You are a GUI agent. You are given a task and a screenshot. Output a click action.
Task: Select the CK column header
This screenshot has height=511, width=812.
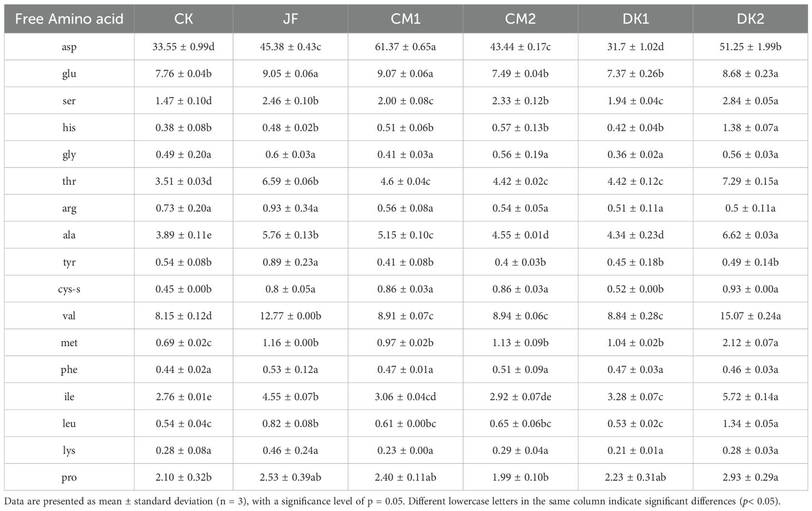pyautogui.click(x=184, y=19)
